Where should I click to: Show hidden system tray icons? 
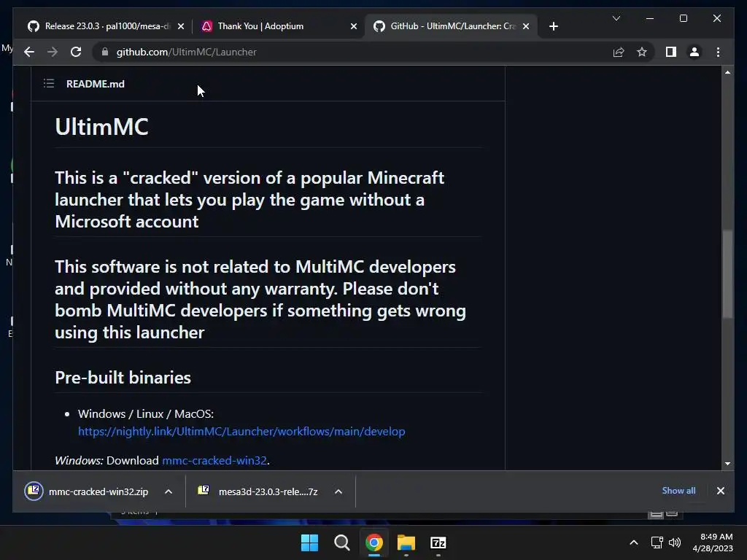634,542
